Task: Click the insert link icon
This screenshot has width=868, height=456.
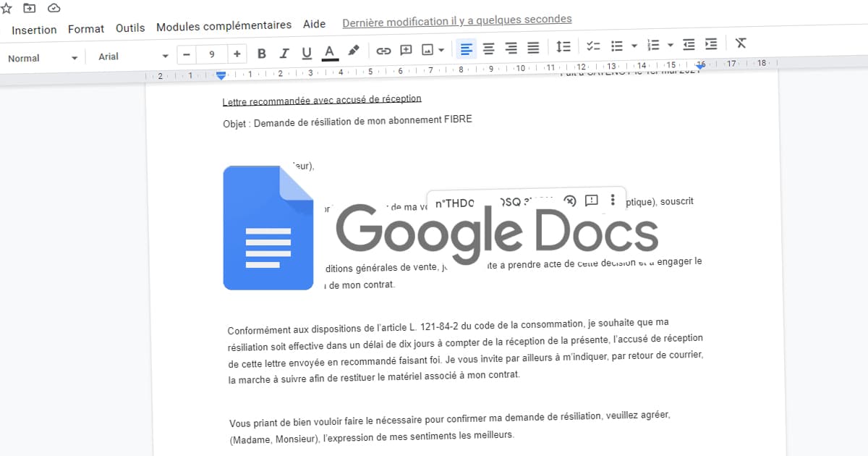Action: click(x=383, y=51)
